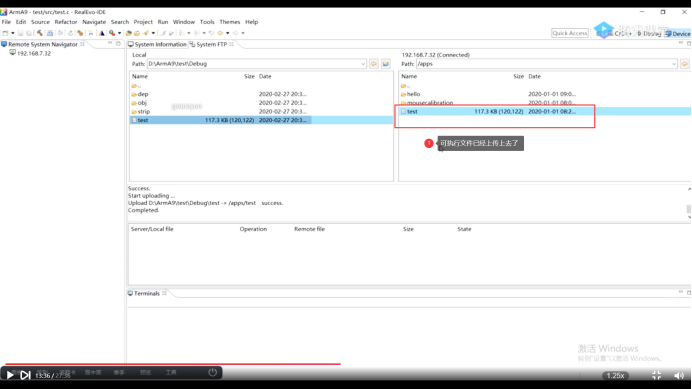This screenshot has height=389, width=692.
Task: Open the Help menu
Action: point(252,22)
